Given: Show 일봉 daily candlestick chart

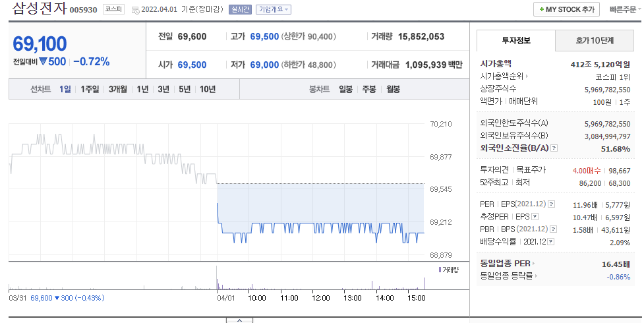Looking at the screenshot, I should (345, 89).
